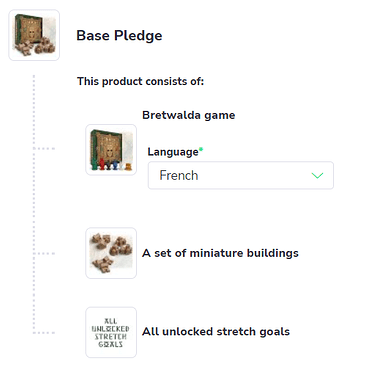Click the Base Pledge product image
The height and width of the screenshot is (375, 375).
point(34,35)
